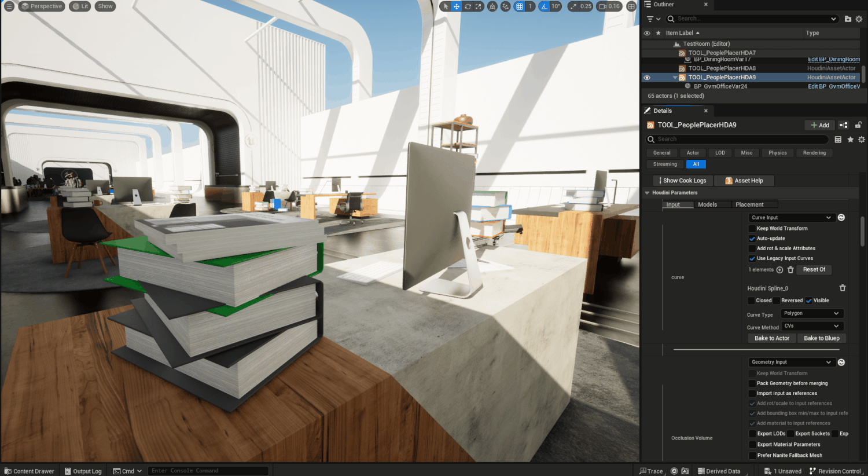The image size is (868, 476).
Task: Adjust the camera speed value 0.25 control
Action: pyautogui.click(x=585, y=6)
